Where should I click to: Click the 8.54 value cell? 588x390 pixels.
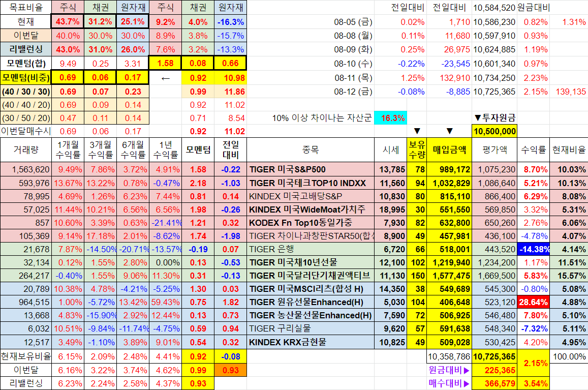(231, 118)
